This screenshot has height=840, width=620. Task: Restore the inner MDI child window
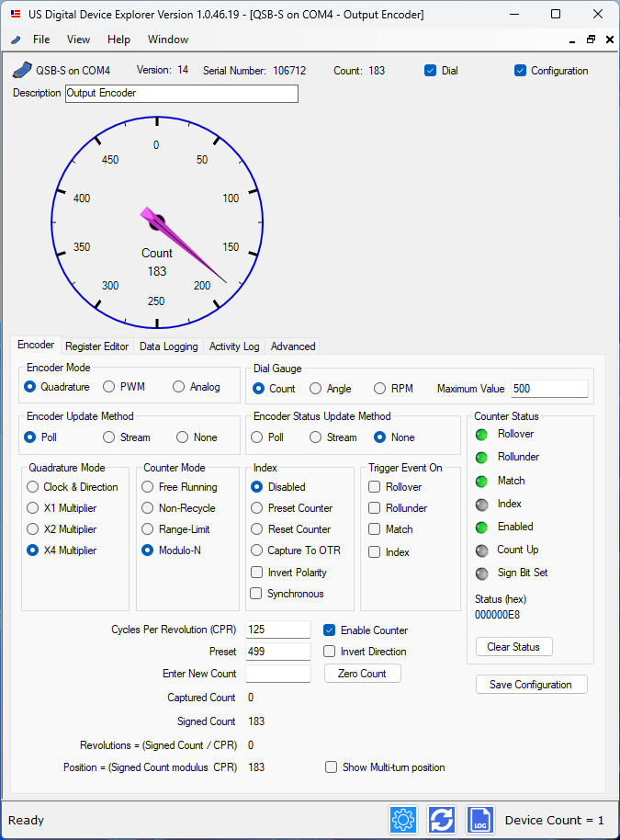pyautogui.click(x=591, y=40)
